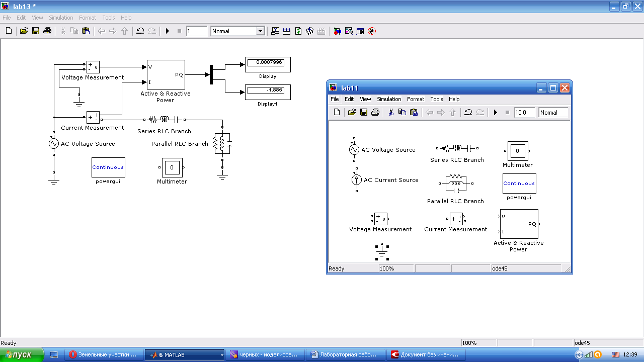Open File menu in lab13 window
644x362 pixels.
pos(7,18)
